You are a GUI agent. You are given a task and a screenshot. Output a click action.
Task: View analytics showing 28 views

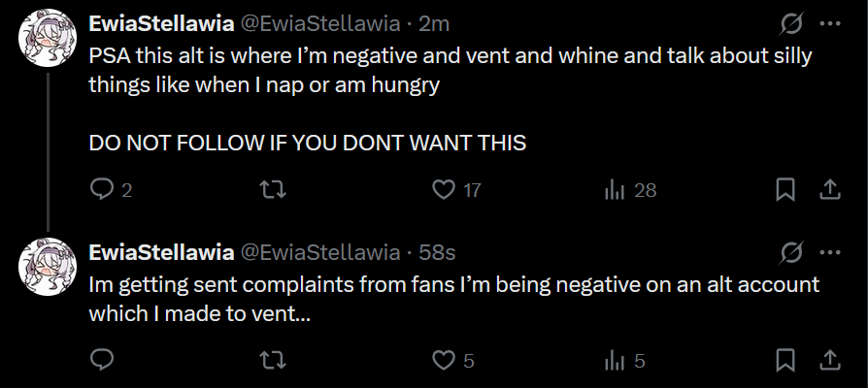point(615,190)
